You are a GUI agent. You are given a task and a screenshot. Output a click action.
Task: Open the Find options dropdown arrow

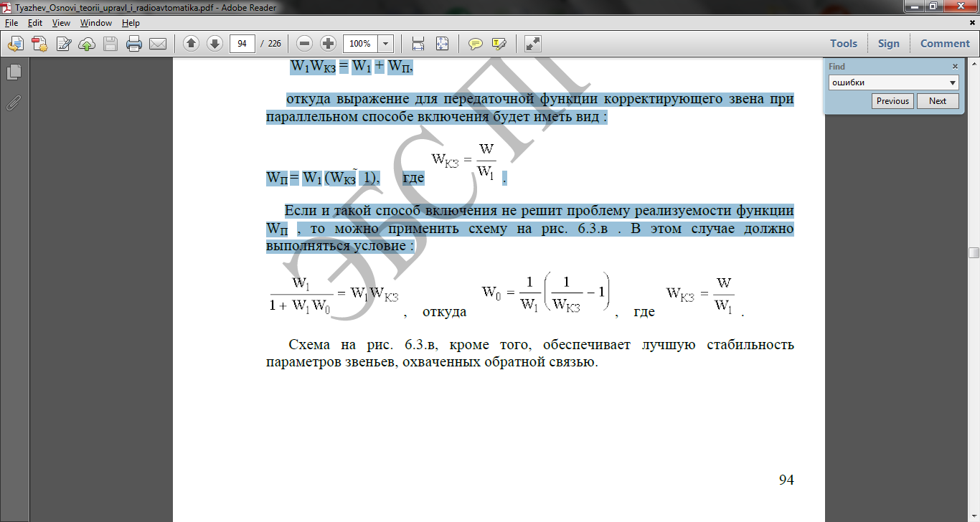click(x=953, y=83)
